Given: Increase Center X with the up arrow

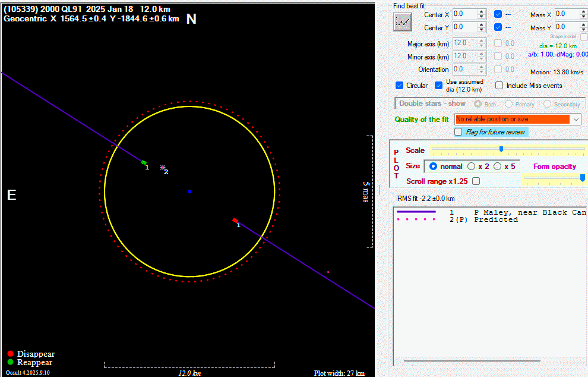Looking at the screenshot, I should (482, 11).
